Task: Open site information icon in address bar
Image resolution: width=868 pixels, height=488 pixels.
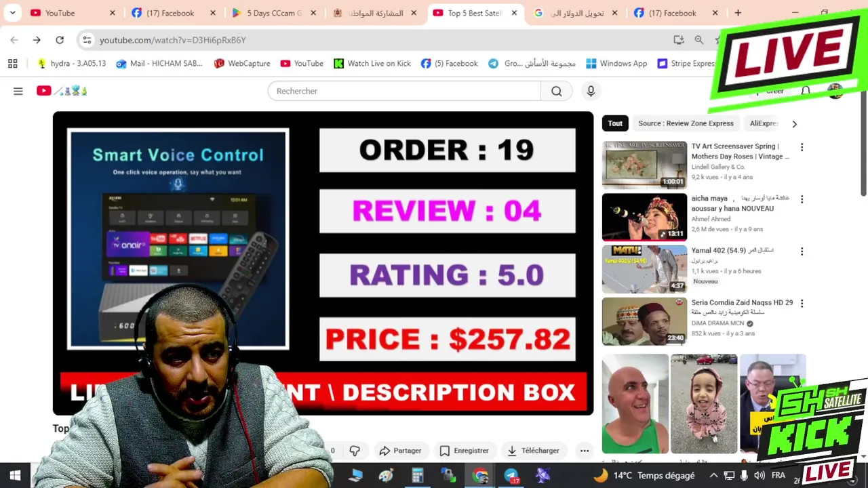Action: (87, 40)
